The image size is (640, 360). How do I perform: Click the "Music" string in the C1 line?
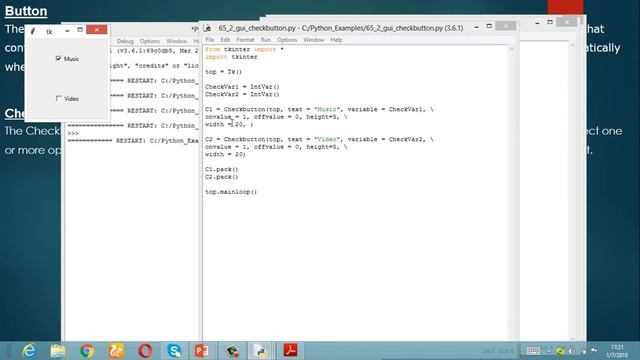pyautogui.click(x=327, y=109)
